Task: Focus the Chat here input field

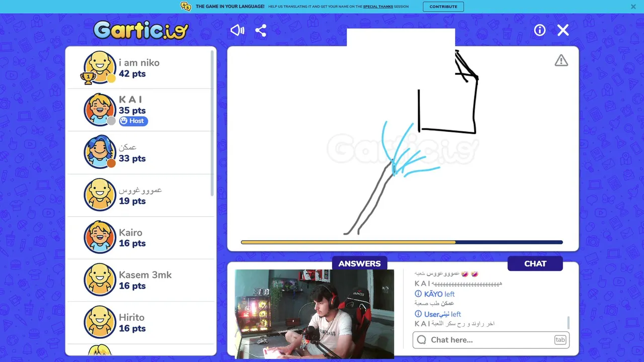Action: click(x=491, y=340)
